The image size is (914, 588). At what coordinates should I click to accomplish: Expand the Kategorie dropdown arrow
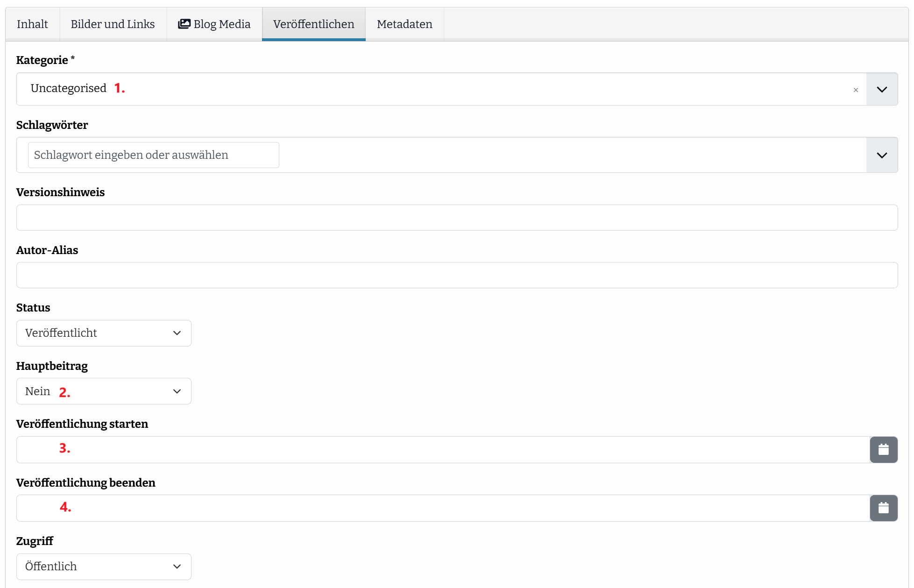pyautogui.click(x=881, y=89)
